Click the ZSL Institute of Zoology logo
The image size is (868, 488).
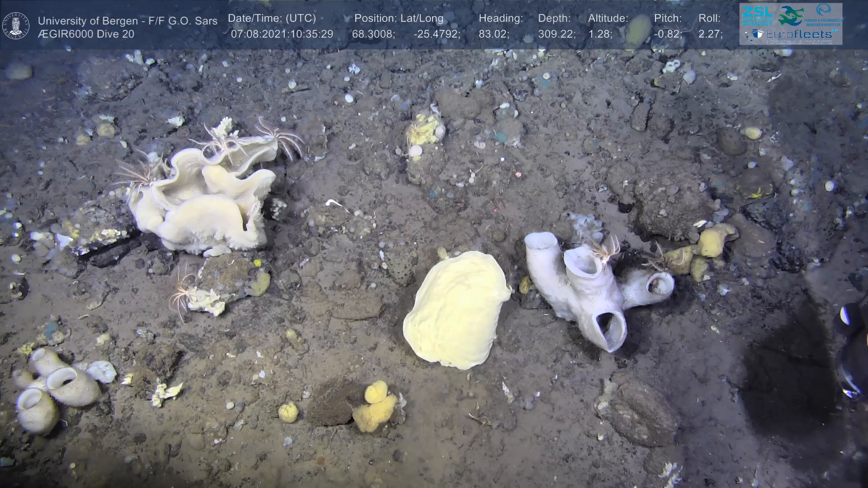click(757, 15)
